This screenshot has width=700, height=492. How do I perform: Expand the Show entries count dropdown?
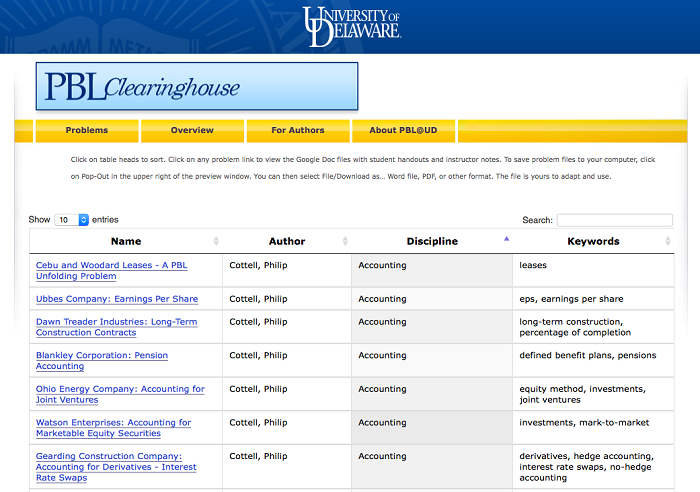71,220
